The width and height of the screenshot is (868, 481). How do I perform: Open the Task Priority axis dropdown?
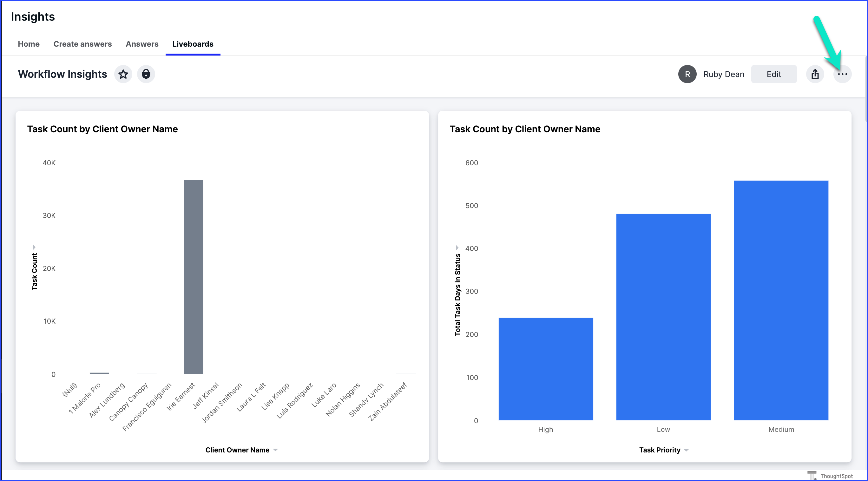pos(686,450)
